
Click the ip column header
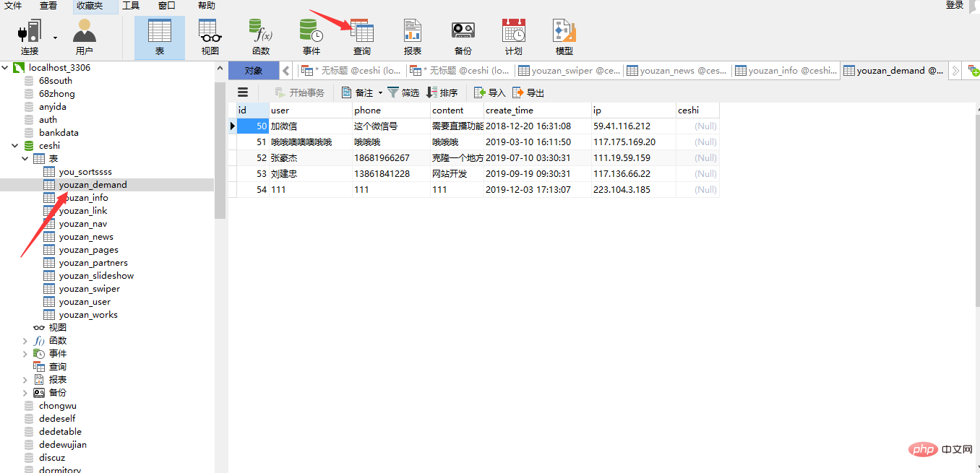[x=634, y=110]
